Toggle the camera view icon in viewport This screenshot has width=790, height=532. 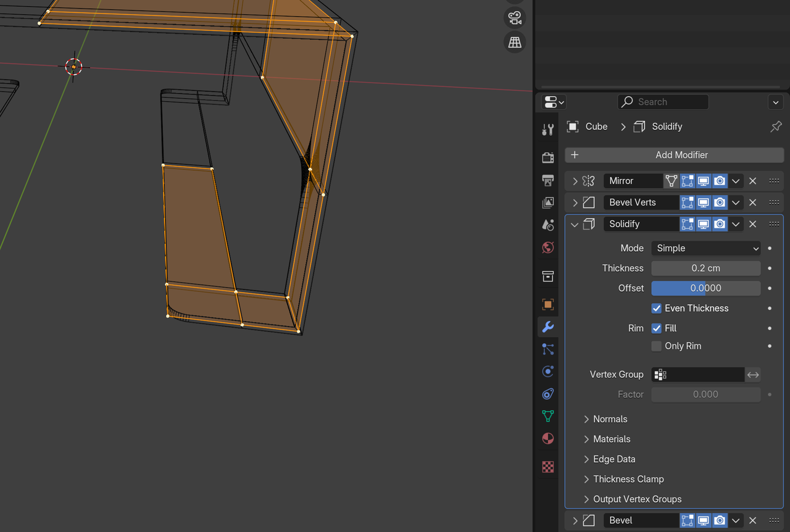pyautogui.click(x=515, y=17)
